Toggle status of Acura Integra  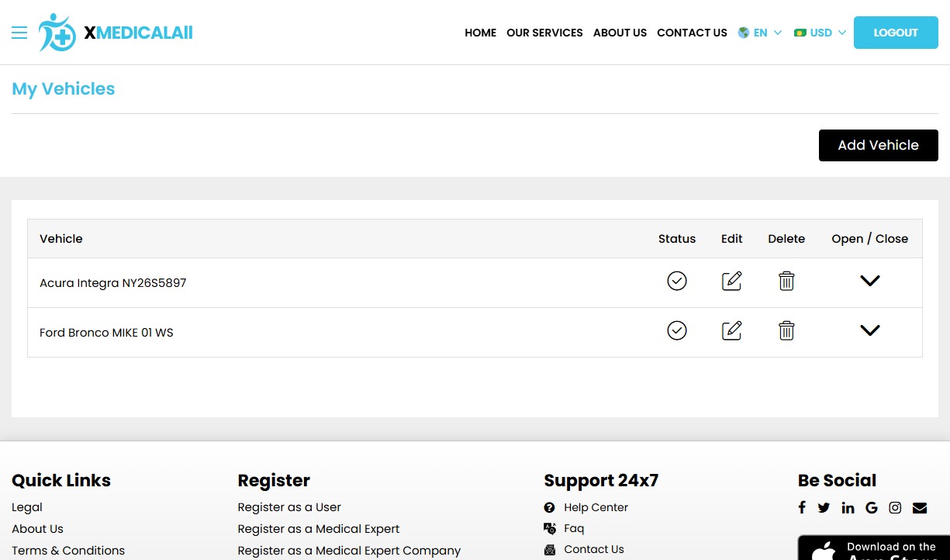click(x=677, y=281)
